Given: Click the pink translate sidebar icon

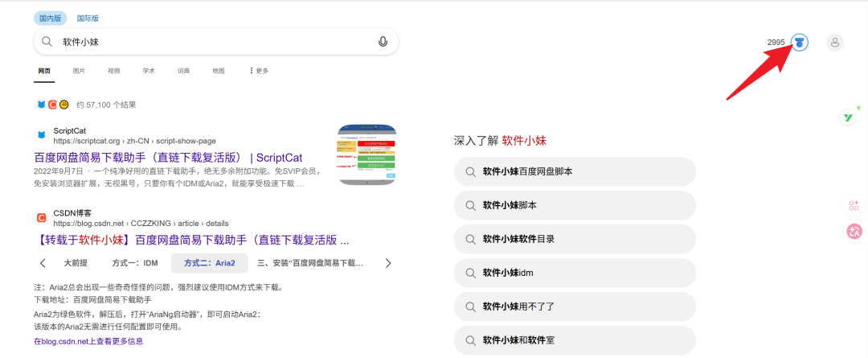Looking at the screenshot, I should point(854,232).
